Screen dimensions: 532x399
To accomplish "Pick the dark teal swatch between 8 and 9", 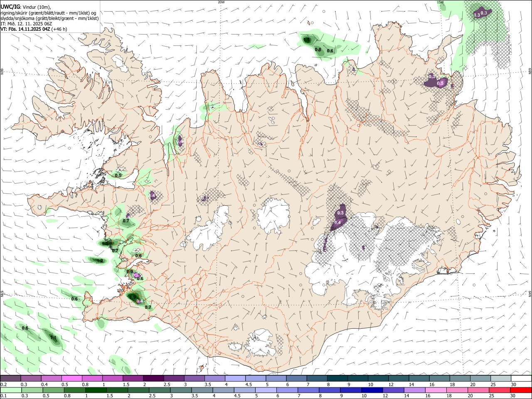I will click(337, 378).
